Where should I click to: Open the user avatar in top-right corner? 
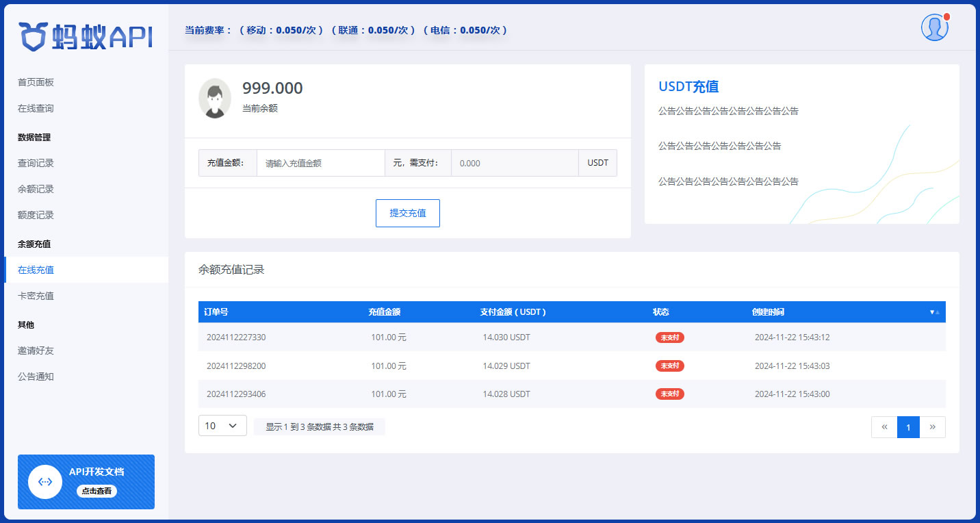pos(934,27)
